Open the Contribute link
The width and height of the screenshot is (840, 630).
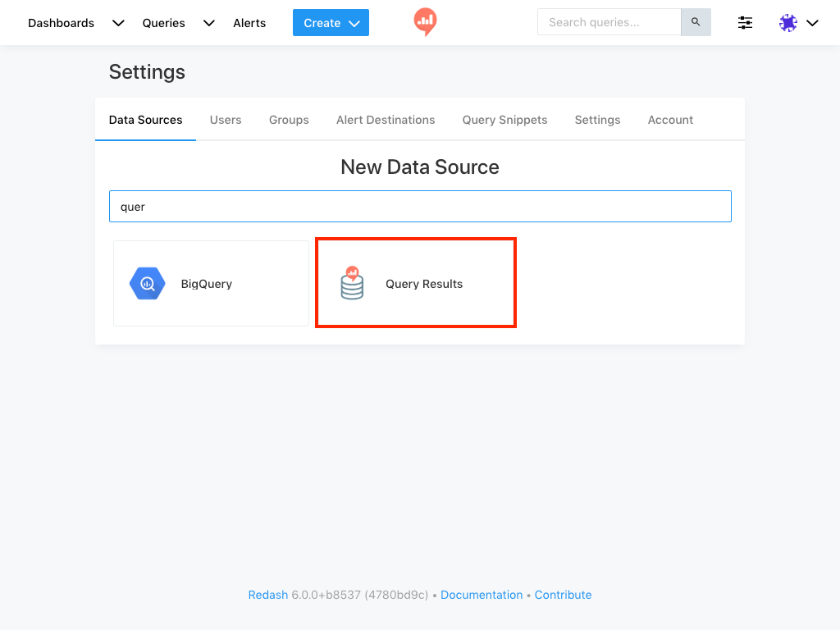pyautogui.click(x=563, y=595)
